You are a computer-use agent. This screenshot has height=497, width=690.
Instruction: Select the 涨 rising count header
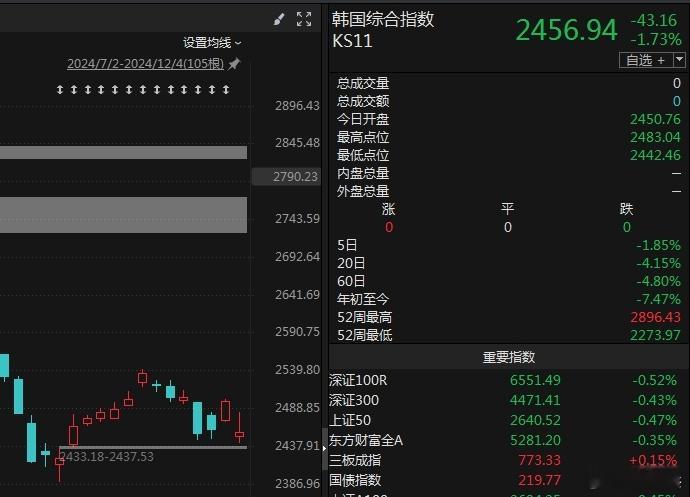click(389, 209)
